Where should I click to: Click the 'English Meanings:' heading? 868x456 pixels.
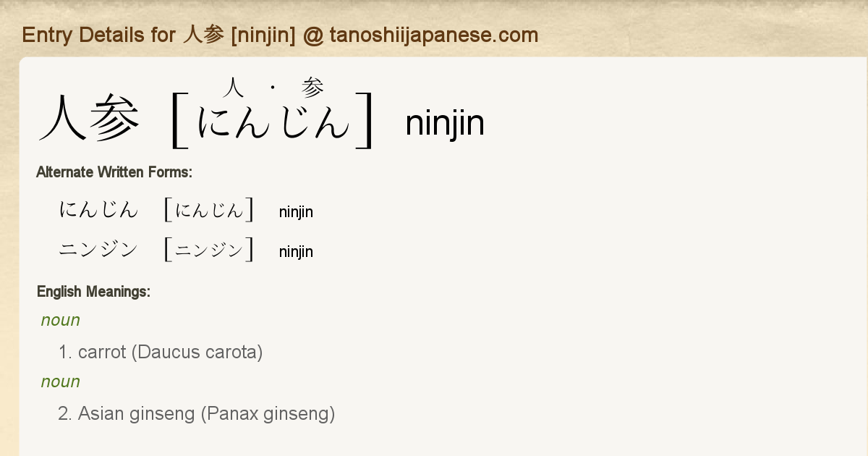tap(93, 292)
